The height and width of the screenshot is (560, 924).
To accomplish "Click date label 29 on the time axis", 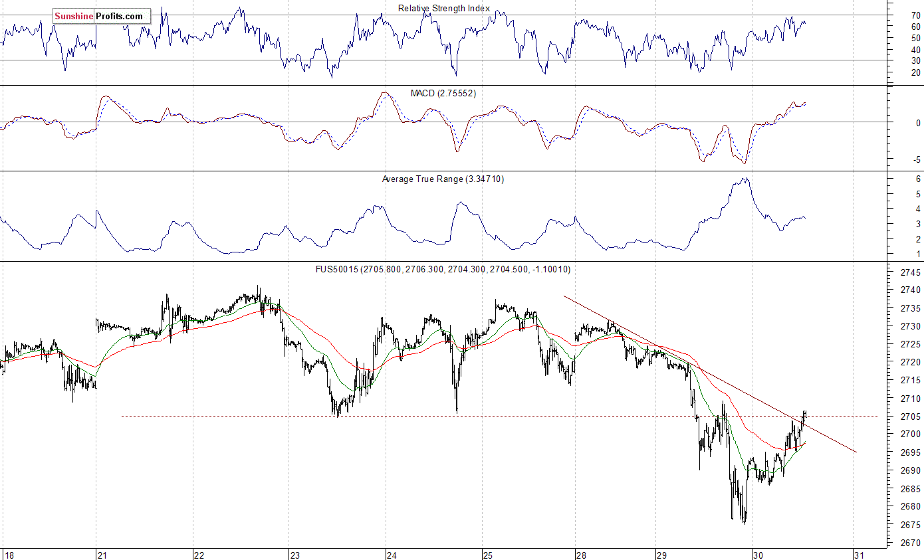I will point(661,555).
